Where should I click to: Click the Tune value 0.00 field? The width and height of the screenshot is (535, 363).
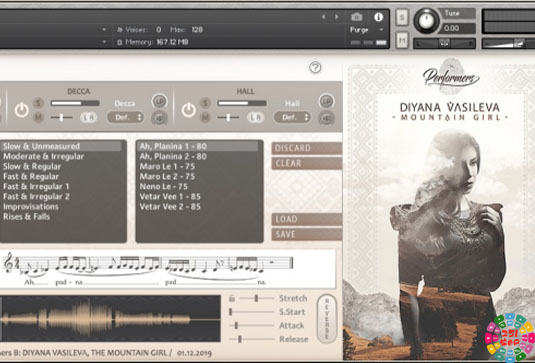(457, 28)
